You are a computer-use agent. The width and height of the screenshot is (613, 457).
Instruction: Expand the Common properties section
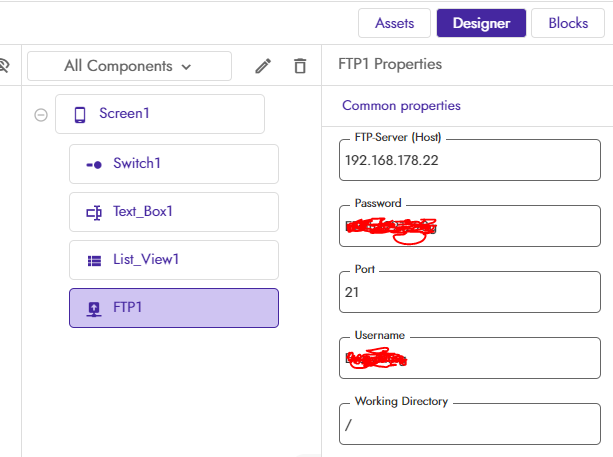(x=402, y=105)
